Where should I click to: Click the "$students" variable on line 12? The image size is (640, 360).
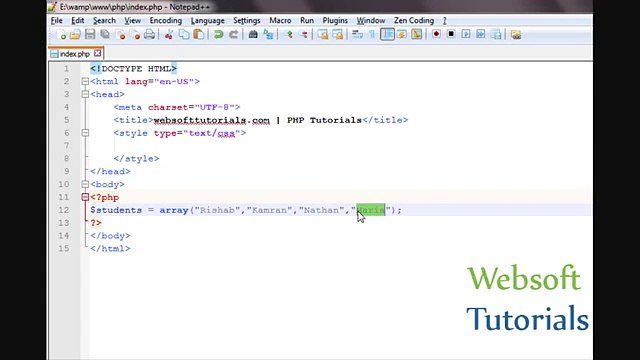click(116, 210)
